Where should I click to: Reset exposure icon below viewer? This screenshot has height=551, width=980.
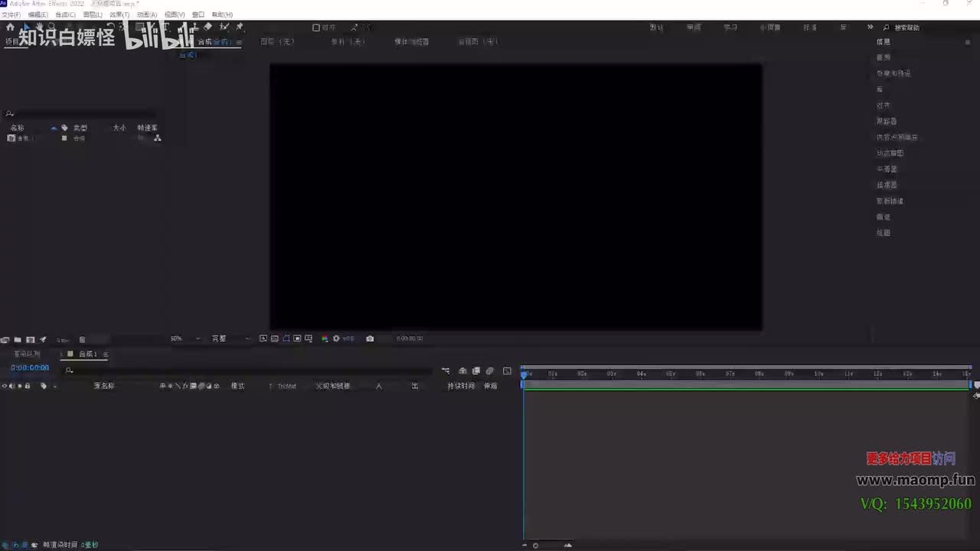pyautogui.click(x=336, y=338)
